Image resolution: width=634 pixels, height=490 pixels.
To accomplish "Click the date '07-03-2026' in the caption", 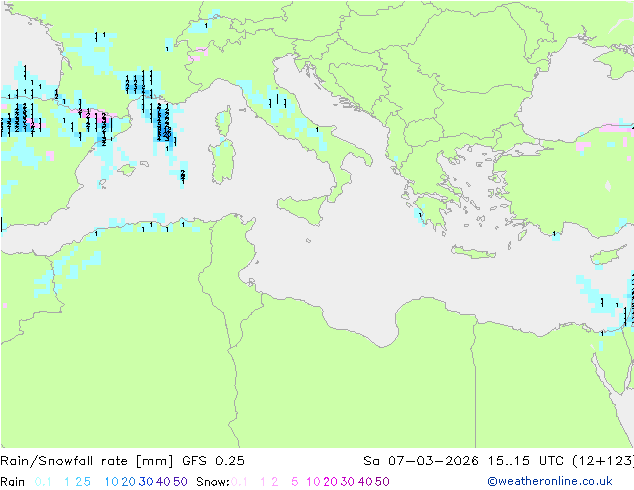I will point(433,460).
